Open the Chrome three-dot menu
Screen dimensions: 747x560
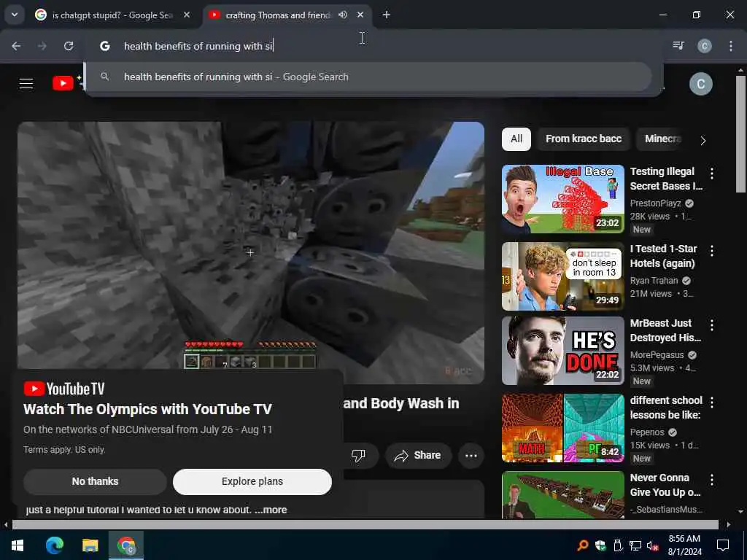pos(730,46)
